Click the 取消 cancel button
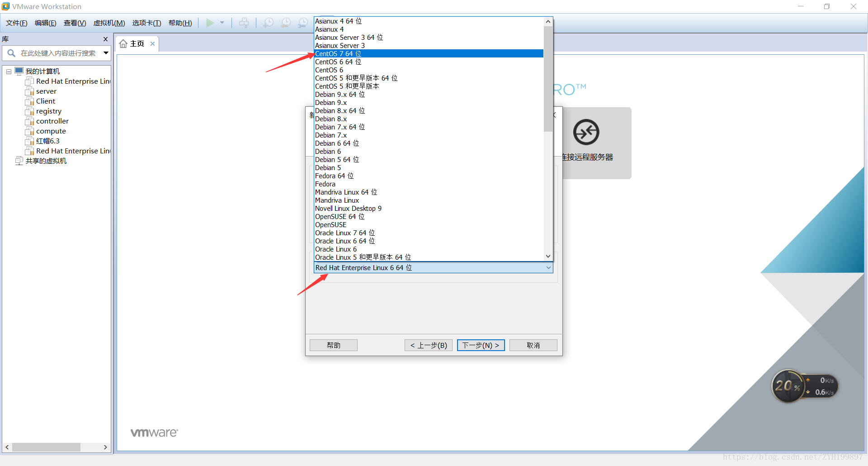868x466 pixels. click(x=533, y=345)
